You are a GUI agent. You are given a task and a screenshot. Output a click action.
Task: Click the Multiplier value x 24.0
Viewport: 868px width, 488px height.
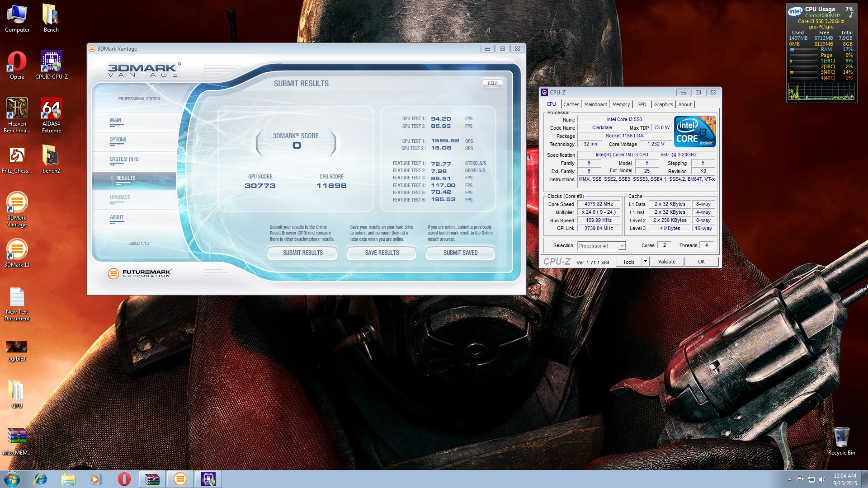tap(599, 212)
